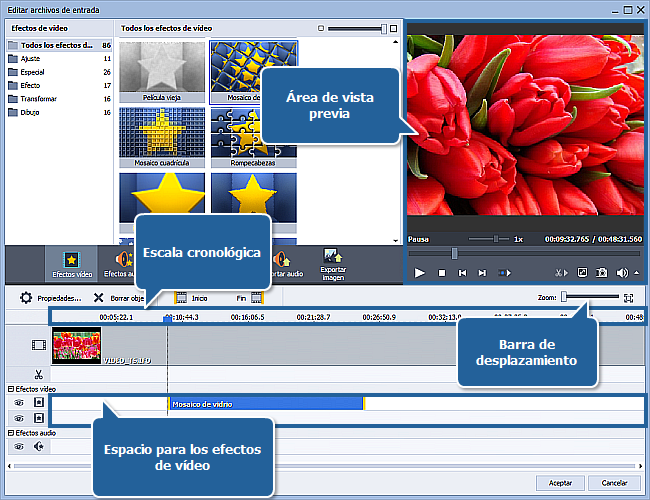Screen dimensions: 650x500
Task: Click the timeline Zoom slider
Action: pos(565,297)
